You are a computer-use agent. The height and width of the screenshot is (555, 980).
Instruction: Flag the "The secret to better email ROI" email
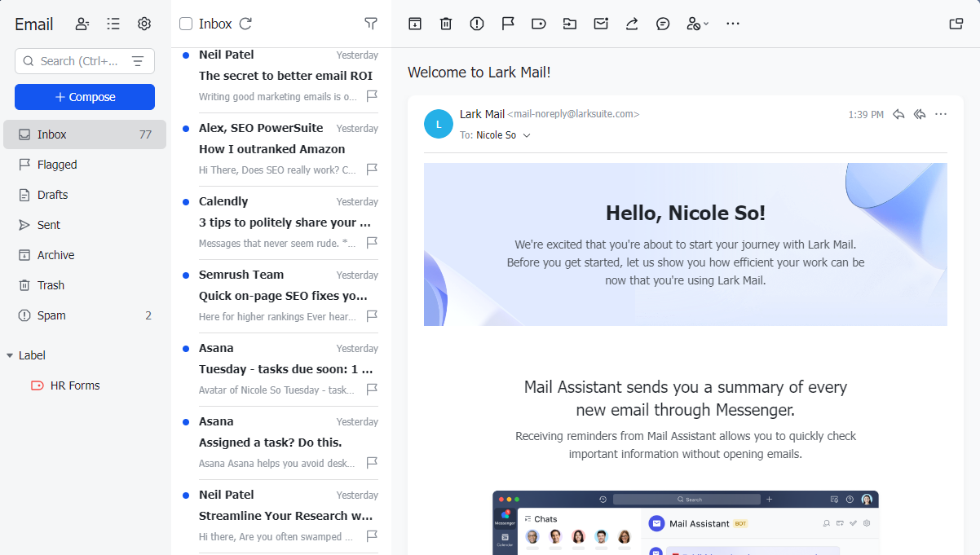[372, 96]
